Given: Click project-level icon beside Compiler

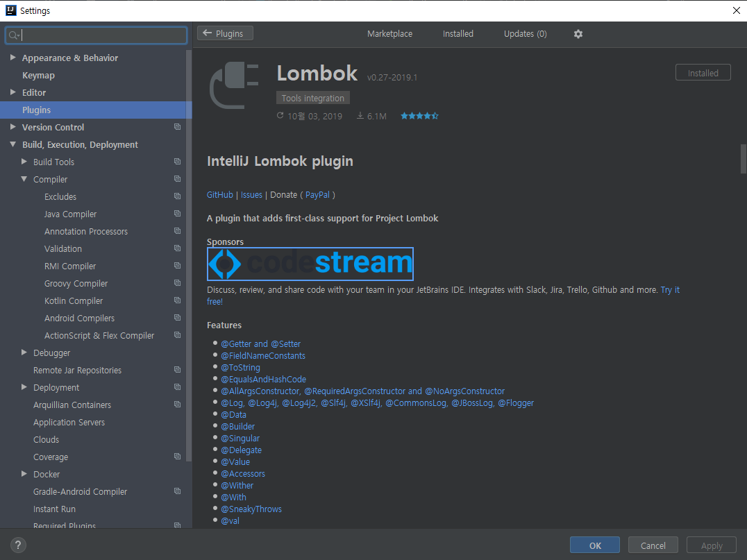Looking at the screenshot, I should (177, 178).
